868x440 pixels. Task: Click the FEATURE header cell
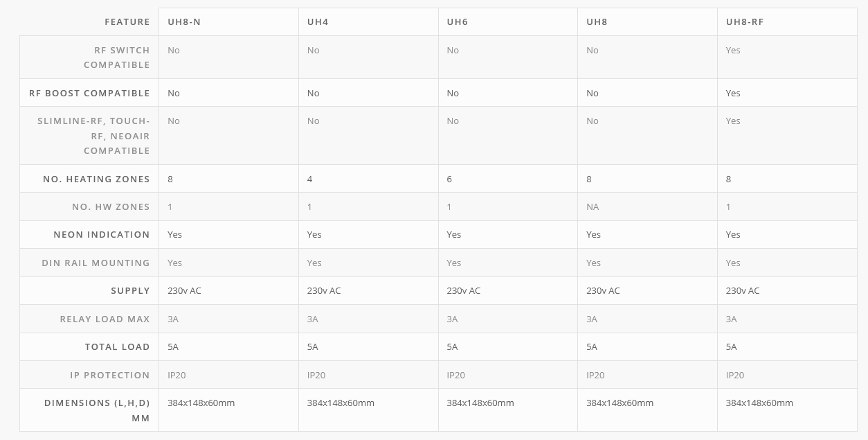pyautogui.click(x=127, y=22)
